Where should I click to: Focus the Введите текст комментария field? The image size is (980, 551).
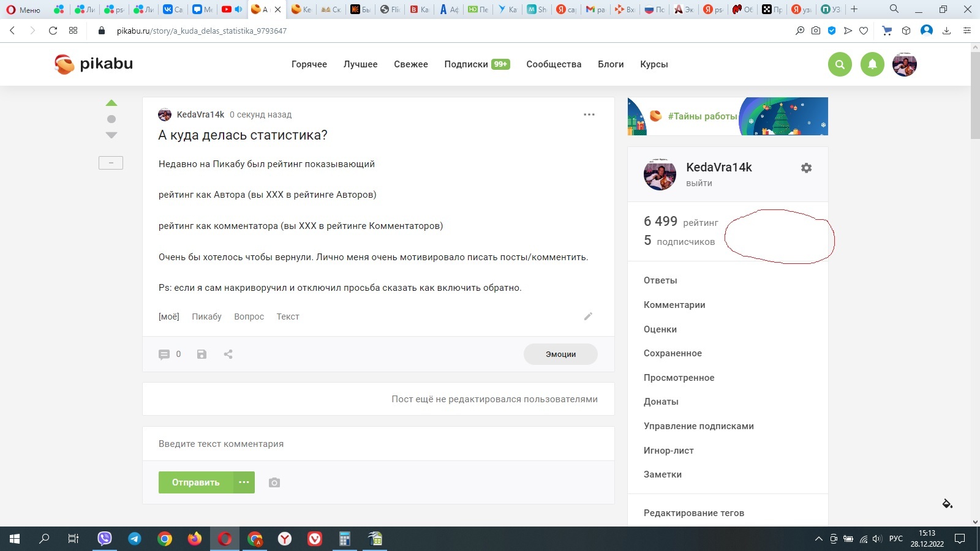coord(379,444)
